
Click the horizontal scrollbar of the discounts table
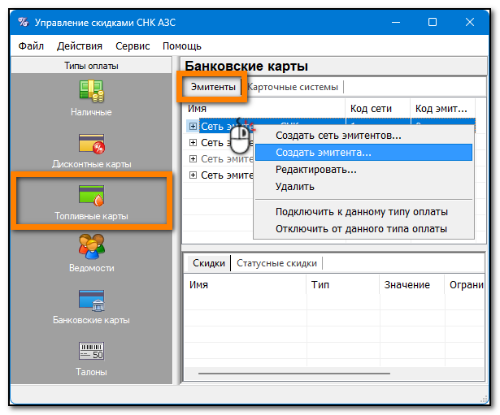(x=294, y=373)
